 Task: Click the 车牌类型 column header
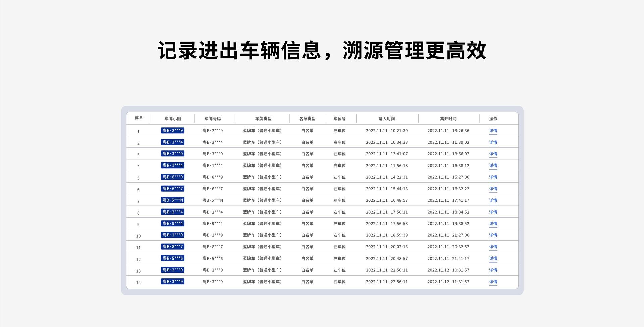click(263, 119)
